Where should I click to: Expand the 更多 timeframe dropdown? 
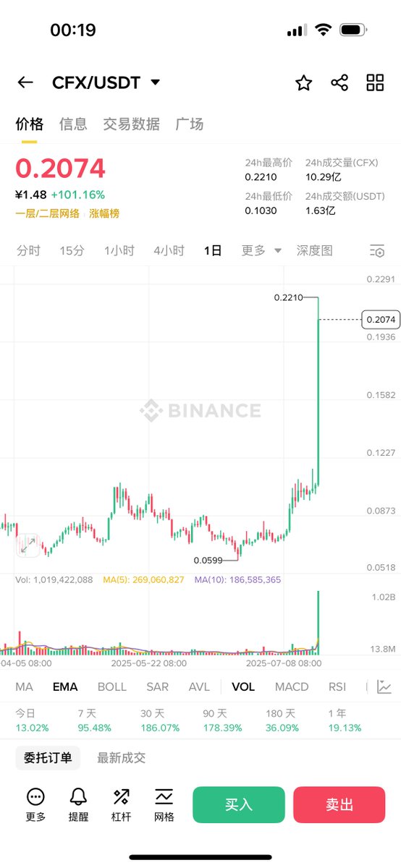click(x=261, y=251)
